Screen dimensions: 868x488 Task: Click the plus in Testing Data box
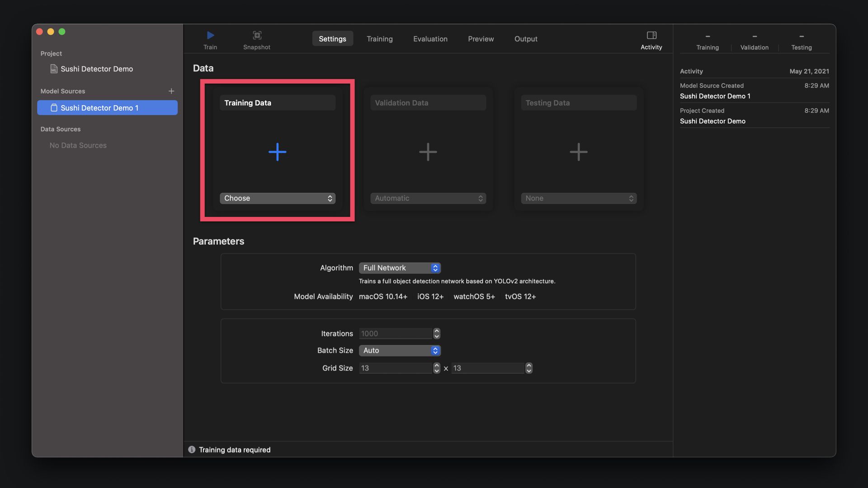click(x=578, y=152)
